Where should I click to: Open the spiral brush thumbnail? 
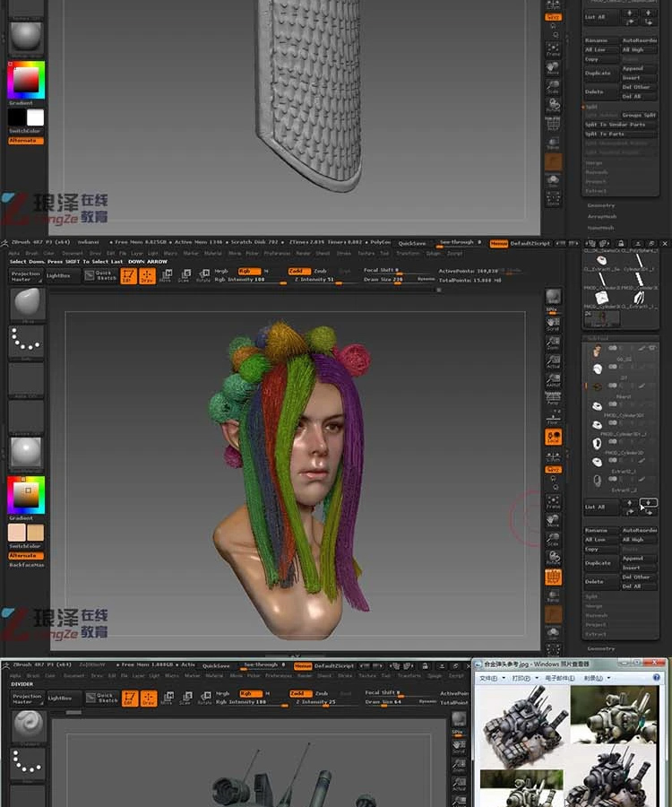pos(28,725)
